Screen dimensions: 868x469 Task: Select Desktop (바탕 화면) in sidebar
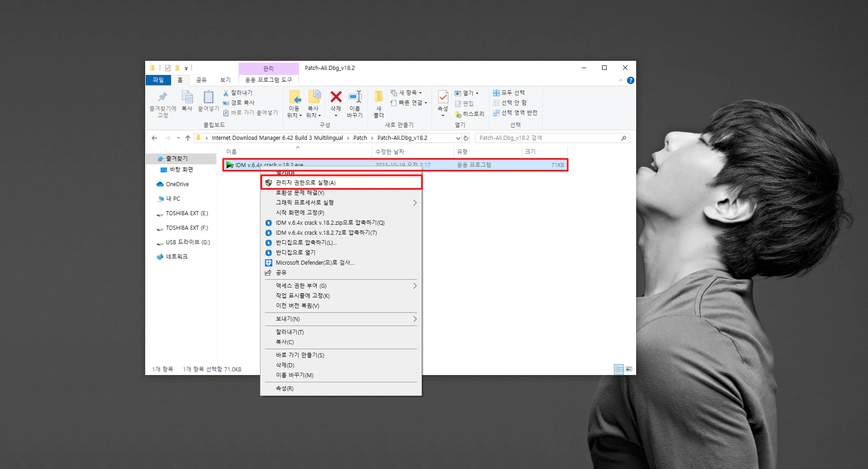click(x=181, y=169)
